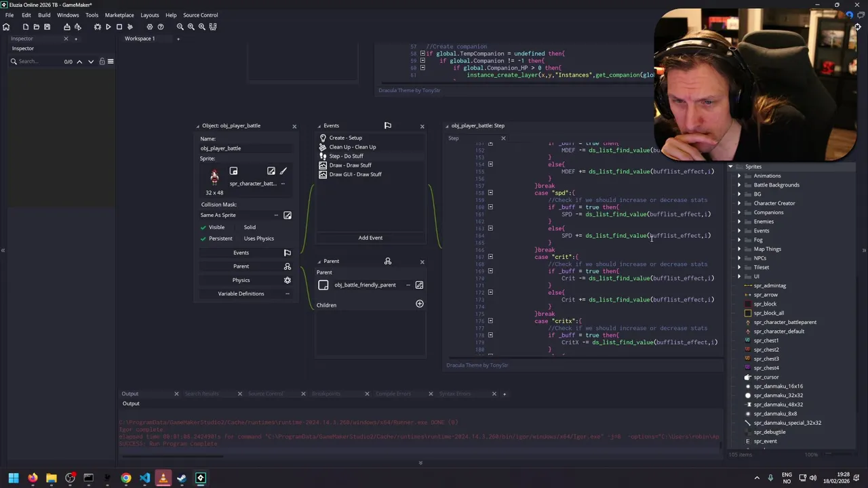Expand the Animations sprite folder
The image size is (868, 488).
coord(739,176)
